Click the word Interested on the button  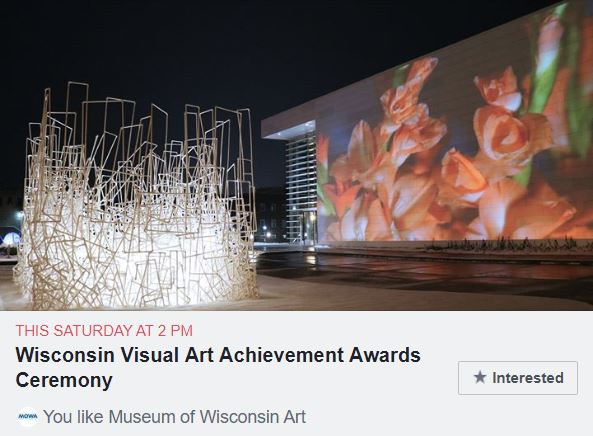coord(528,378)
